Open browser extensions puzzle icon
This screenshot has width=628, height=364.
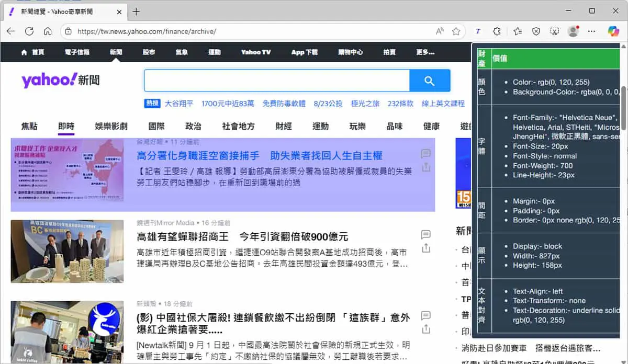click(497, 31)
